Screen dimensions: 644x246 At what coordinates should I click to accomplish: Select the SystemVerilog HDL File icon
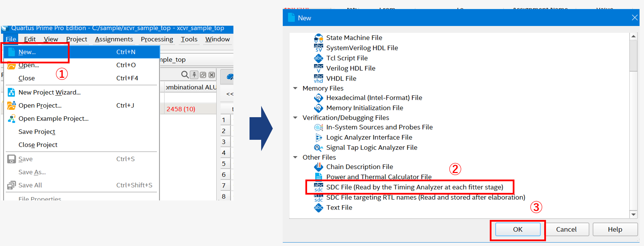[x=318, y=48]
